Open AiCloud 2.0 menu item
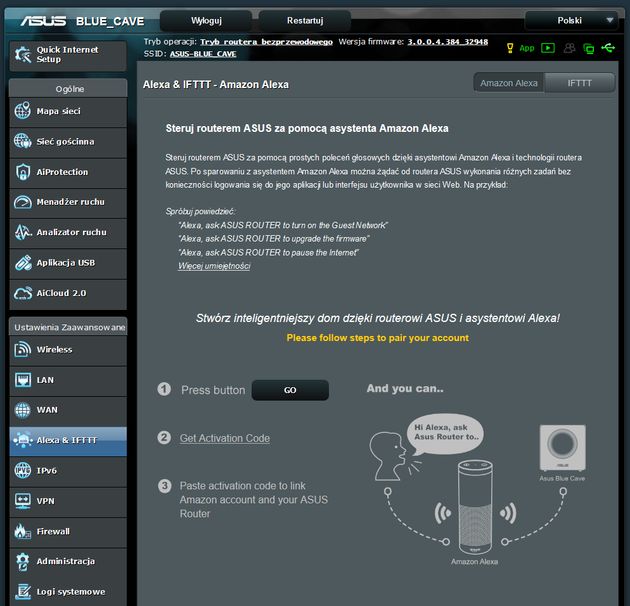The image size is (630, 606). point(68,293)
